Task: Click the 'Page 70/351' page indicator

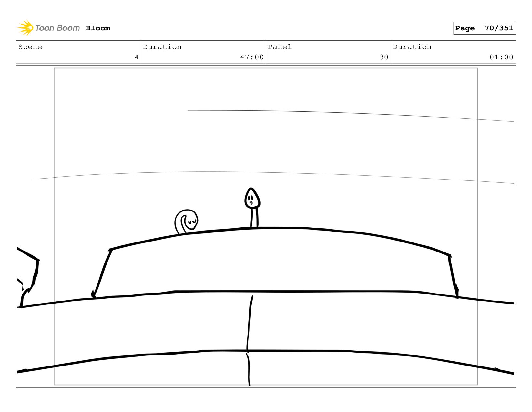Action: (484, 28)
